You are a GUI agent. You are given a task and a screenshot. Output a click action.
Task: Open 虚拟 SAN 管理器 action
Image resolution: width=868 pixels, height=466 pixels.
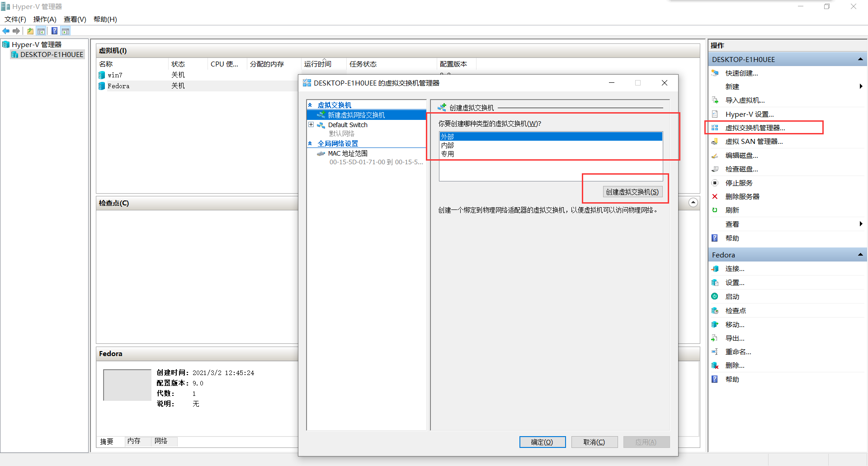pos(754,141)
